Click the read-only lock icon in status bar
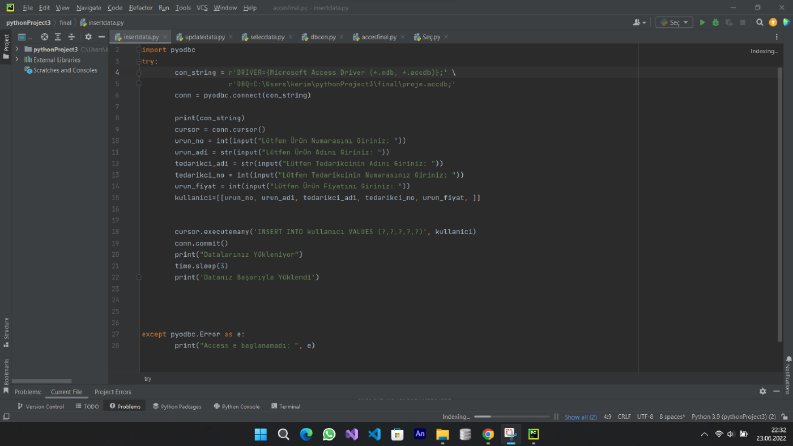This screenshot has width=793, height=446. click(784, 417)
